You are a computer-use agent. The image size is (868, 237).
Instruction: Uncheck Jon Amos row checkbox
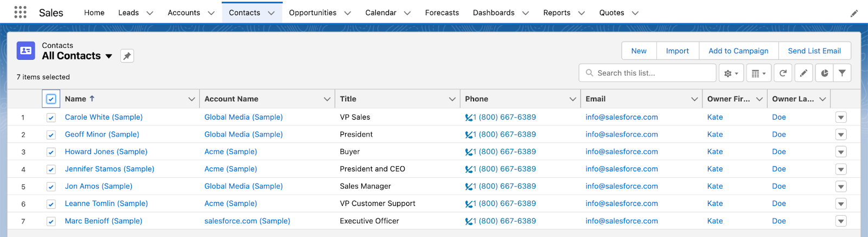point(51,187)
